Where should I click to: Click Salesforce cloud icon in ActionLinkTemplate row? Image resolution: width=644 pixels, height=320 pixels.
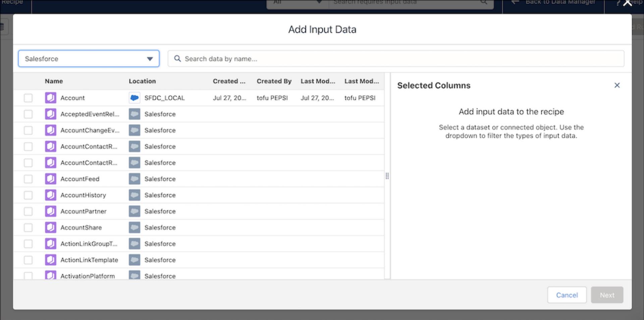(135, 260)
